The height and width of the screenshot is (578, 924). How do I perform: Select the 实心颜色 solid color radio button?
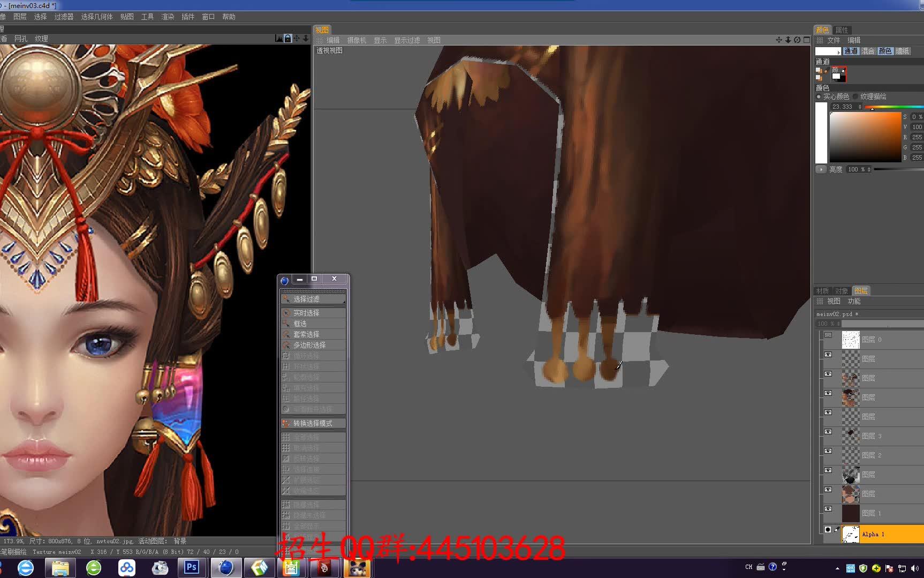(x=819, y=96)
